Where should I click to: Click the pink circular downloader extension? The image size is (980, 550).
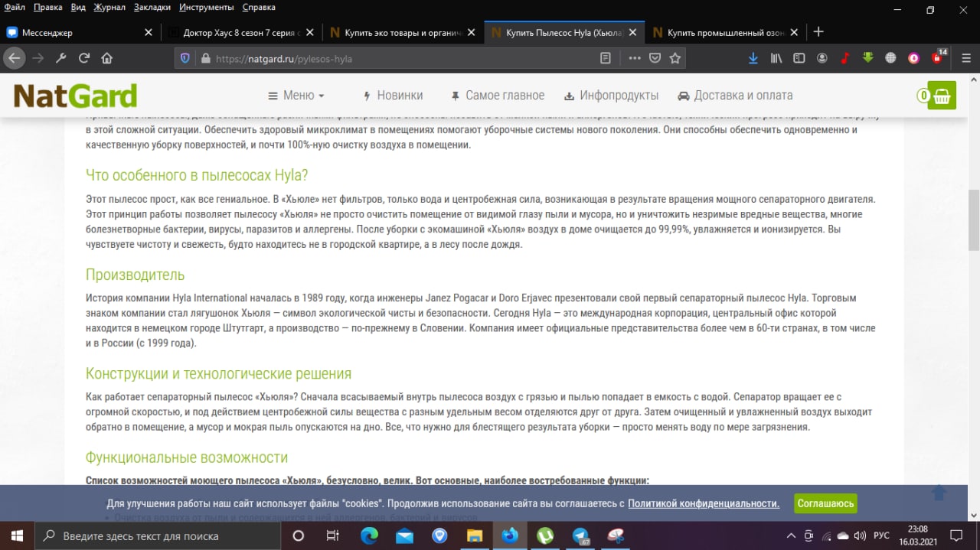click(913, 58)
